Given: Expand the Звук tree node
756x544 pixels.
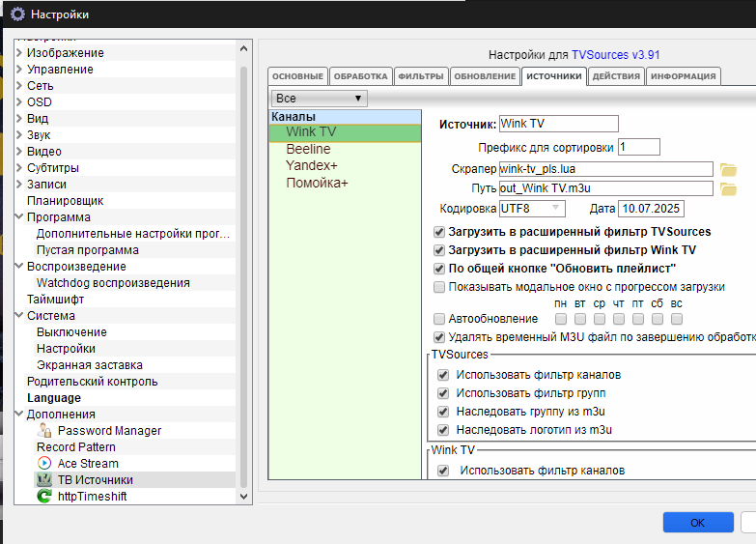Looking at the screenshot, I should click(19, 134).
